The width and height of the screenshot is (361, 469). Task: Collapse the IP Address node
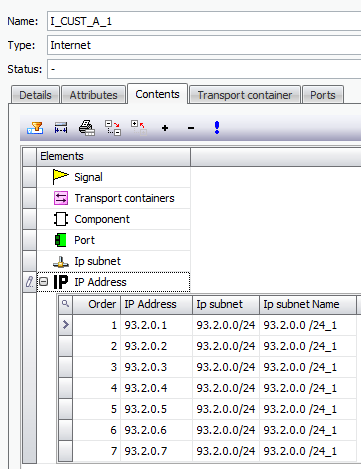click(43, 282)
